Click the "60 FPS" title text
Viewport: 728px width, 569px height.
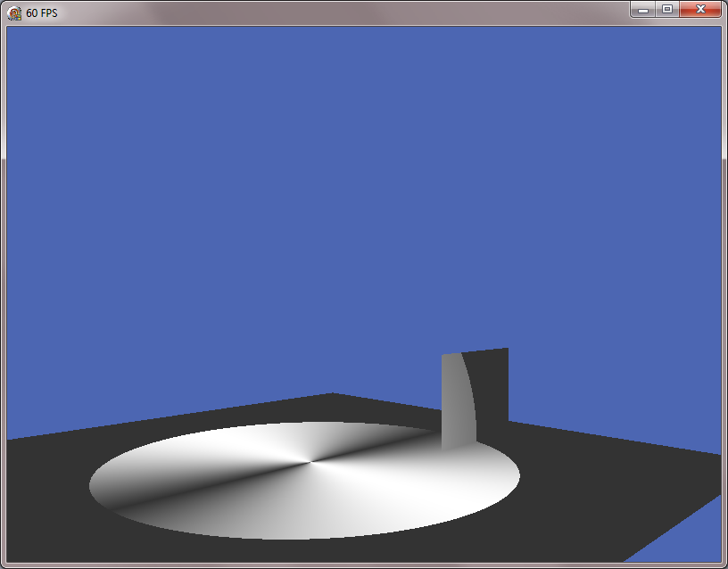point(42,13)
